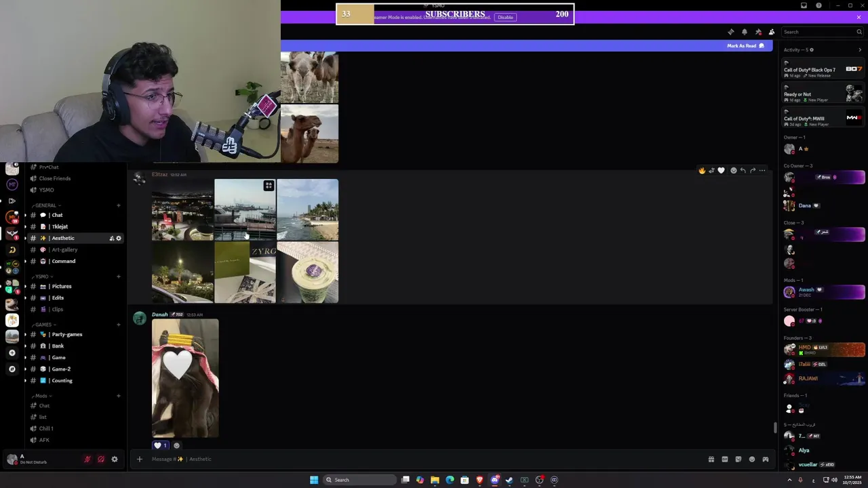
Task: Collapse the YSMO category
Action: click(x=42, y=277)
